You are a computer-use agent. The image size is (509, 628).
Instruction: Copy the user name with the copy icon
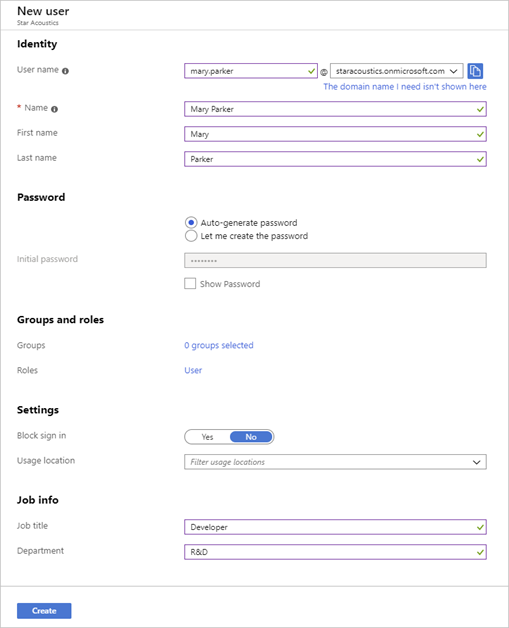(475, 71)
